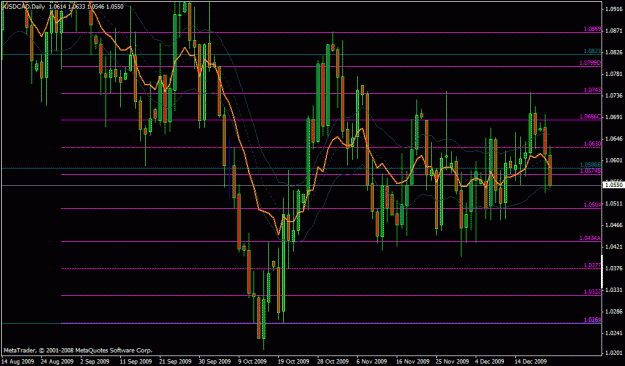Click the magenta 1.0574B level label
This screenshot has height=366, width=625.
[x=590, y=171]
